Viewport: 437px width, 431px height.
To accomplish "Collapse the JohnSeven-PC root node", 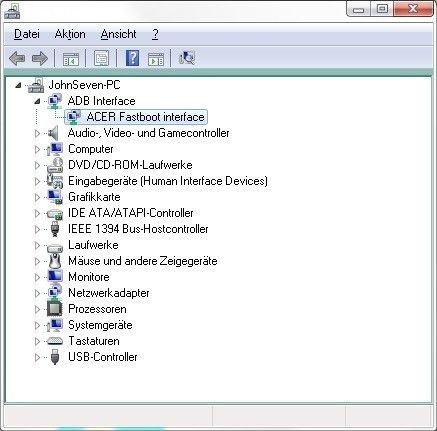I will pos(18,85).
